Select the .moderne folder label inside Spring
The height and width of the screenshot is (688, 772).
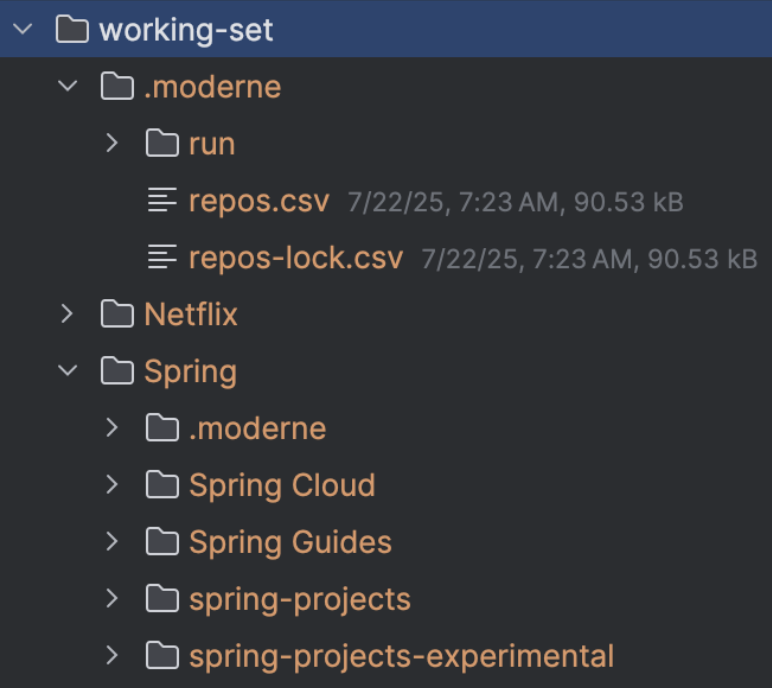click(x=257, y=428)
